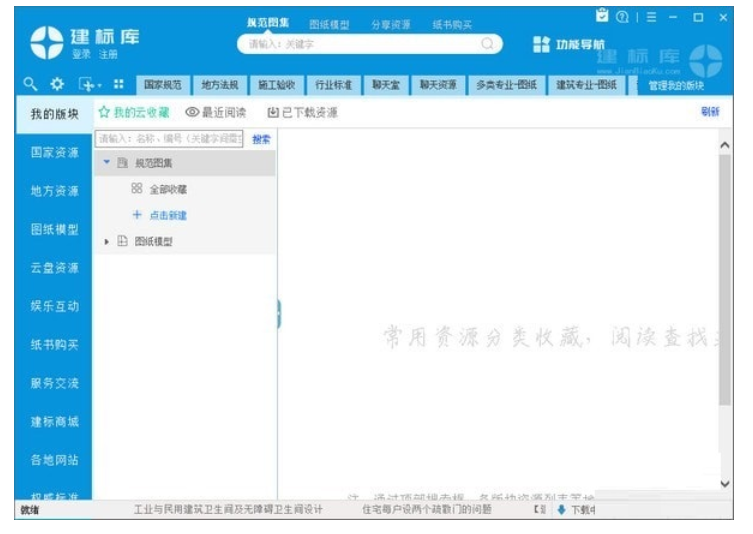Image resolution: width=753 pixels, height=534 pixels.
Task: Switch to 图纸模型 top search tab
Action: click(x=329, y=24)
